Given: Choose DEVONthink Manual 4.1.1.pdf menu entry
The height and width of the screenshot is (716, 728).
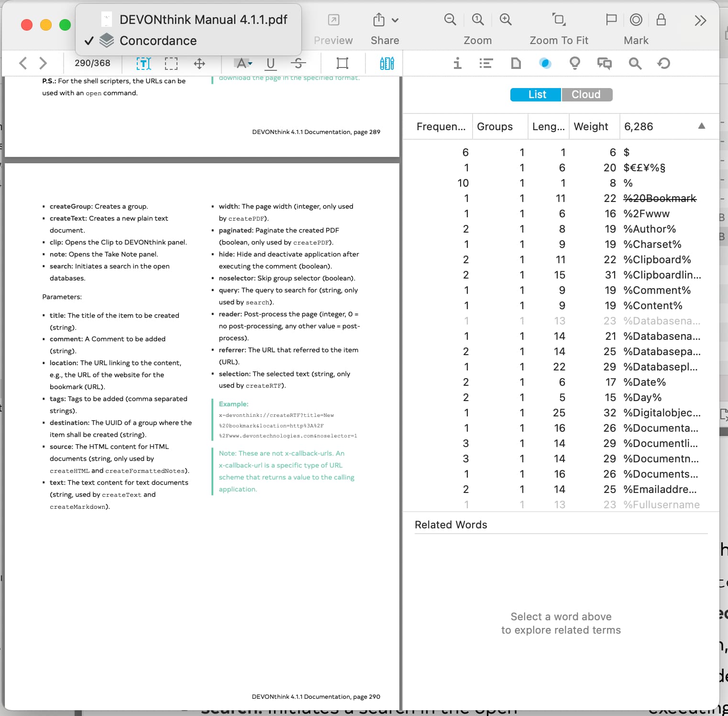Looking at the screenshot, I should coord(203,20).
